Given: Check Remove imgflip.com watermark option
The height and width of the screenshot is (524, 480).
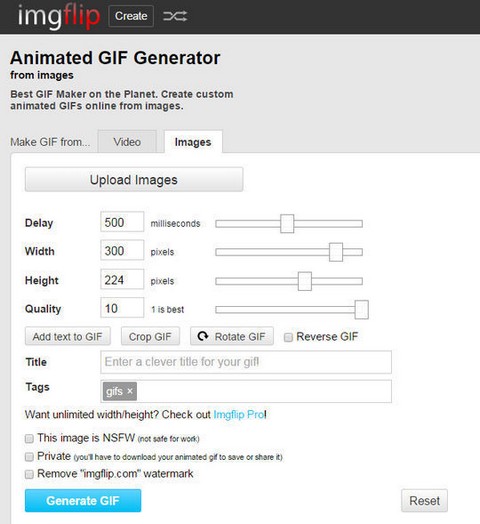Looking at the screenshot, I should [29, 474].
